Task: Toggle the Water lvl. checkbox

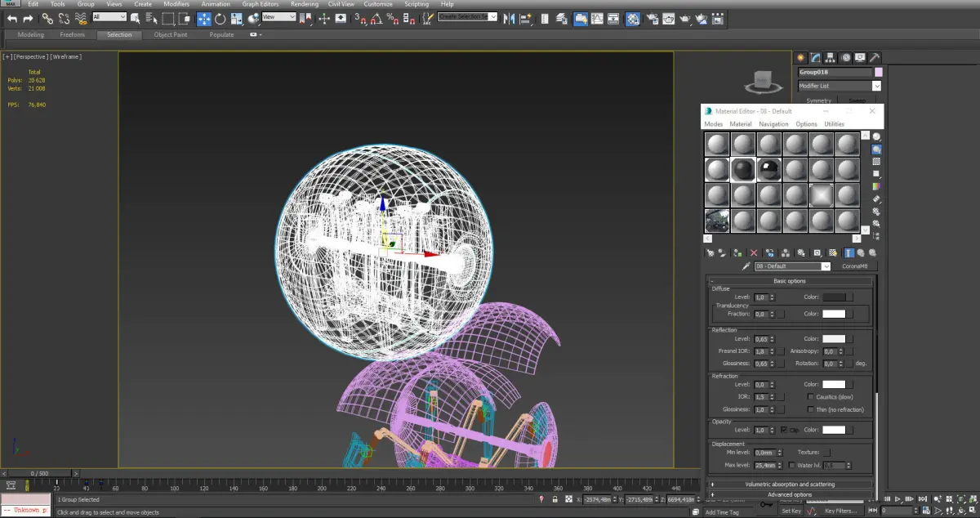Action: pyautogui.click(x=793, y=465)
